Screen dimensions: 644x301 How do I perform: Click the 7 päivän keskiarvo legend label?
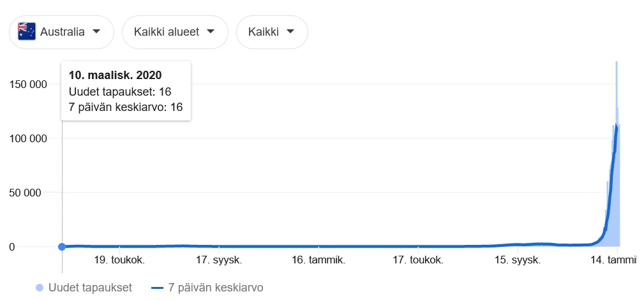(217, 288)
